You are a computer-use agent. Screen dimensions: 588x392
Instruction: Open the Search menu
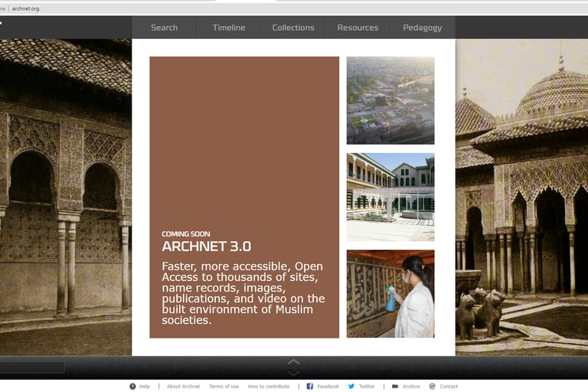pyautogui.click(x=165, y=28)
